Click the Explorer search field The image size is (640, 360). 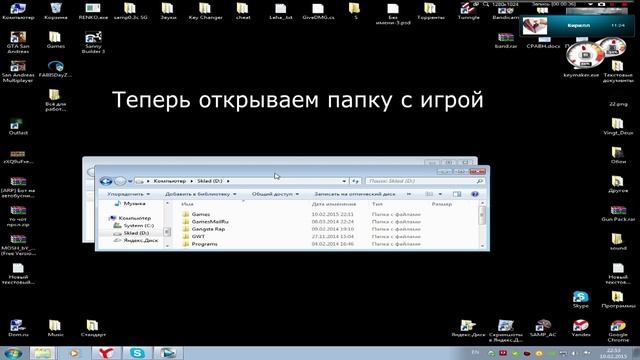coord(425,181)
